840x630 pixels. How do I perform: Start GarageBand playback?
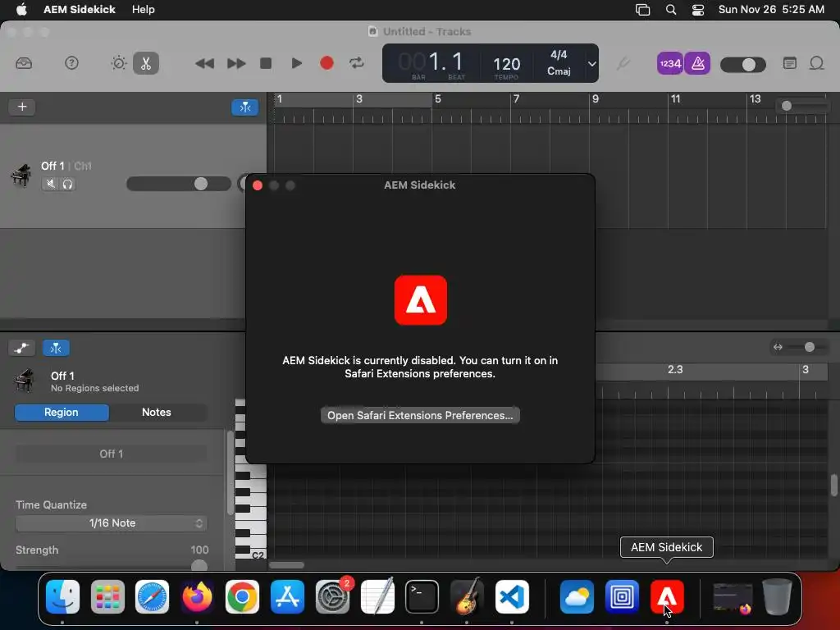(x=296, y=63)
